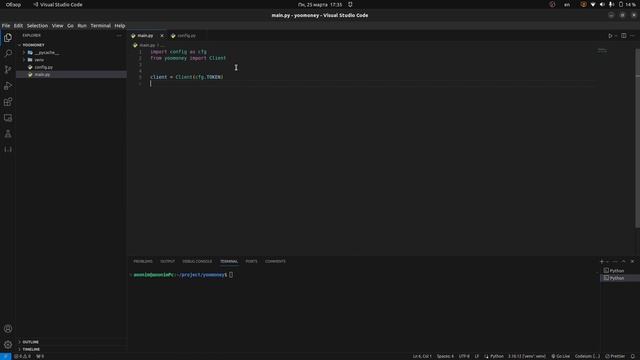Click the remote window indicator in status bar
This screenshot has width=640, height=360.
coord(5,356)
